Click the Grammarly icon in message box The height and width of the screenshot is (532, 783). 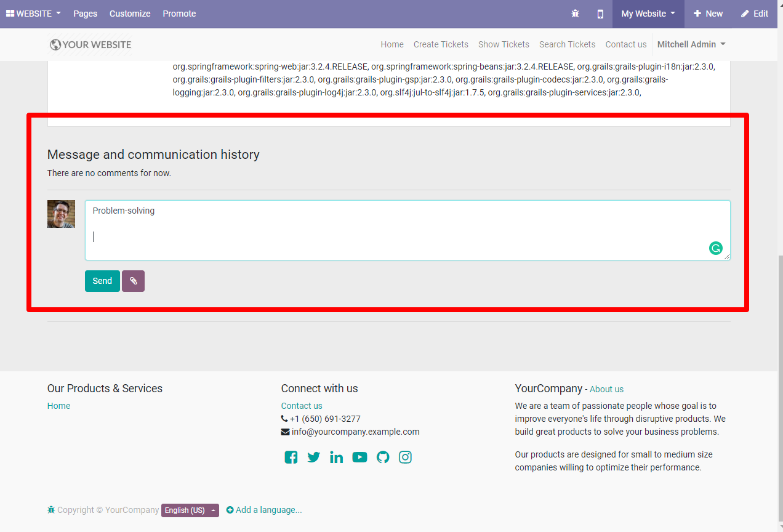coord(715,248)
